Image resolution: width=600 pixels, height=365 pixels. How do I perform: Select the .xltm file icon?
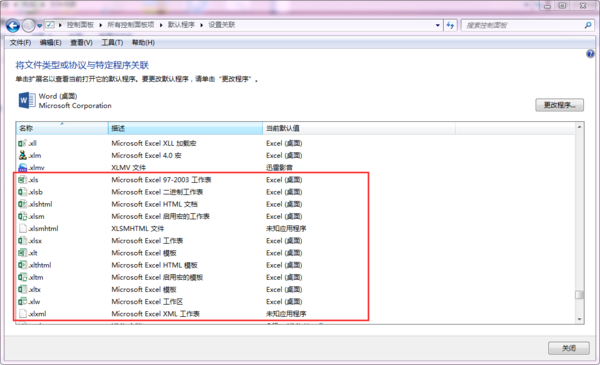(23, 277)
